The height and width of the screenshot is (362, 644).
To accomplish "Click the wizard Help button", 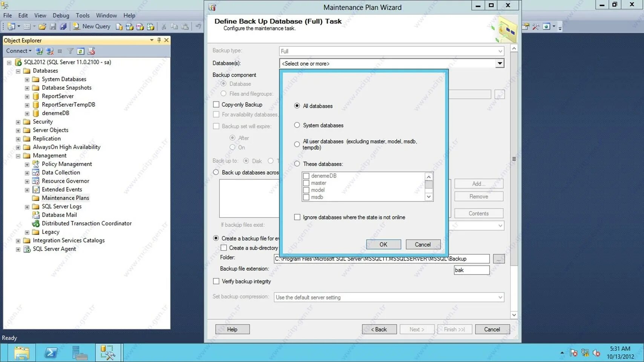I will 232,329.
